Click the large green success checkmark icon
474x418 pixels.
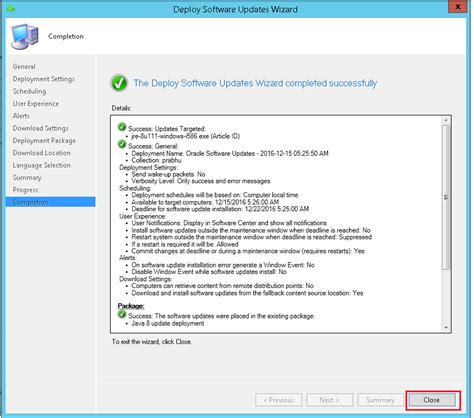tap(119, 83)
